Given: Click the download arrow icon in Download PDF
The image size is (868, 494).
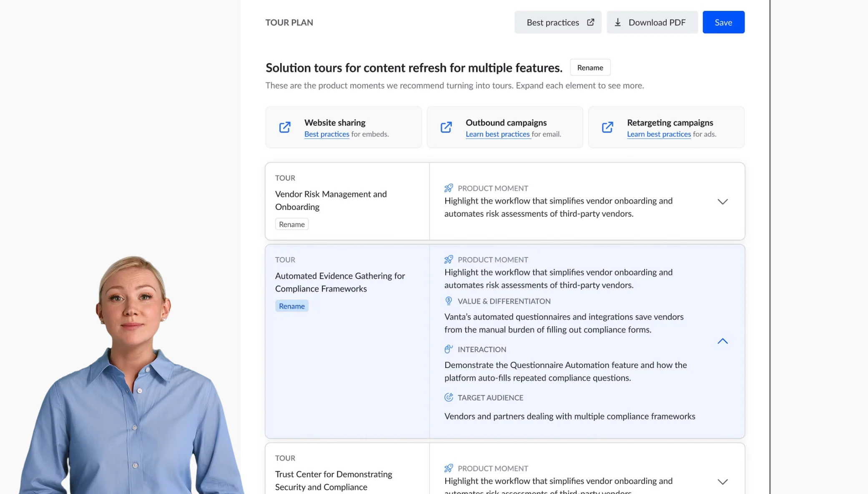Looking at the screenshot, I should (618, 23).
